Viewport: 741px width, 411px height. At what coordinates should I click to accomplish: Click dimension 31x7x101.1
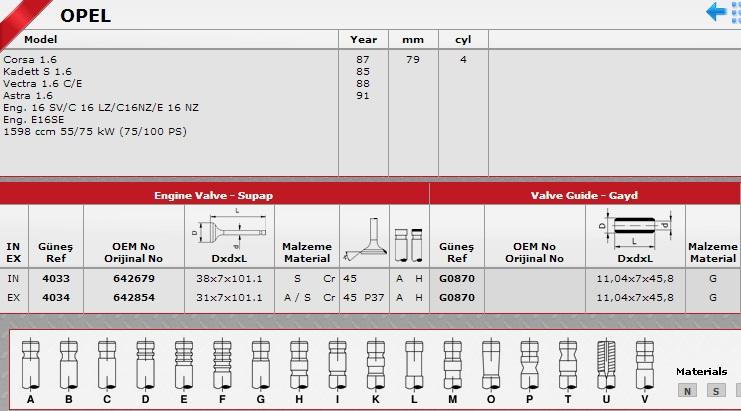click(229, 298)
